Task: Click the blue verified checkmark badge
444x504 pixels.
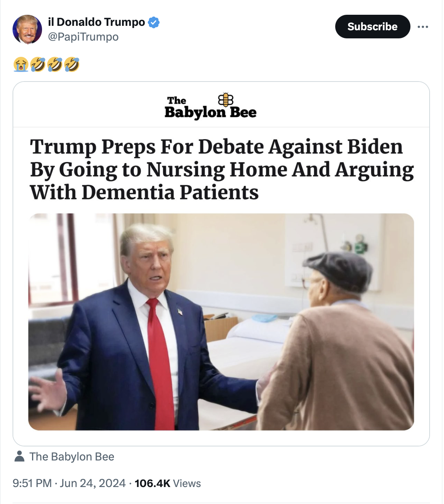Action: (x=154, y=23)
